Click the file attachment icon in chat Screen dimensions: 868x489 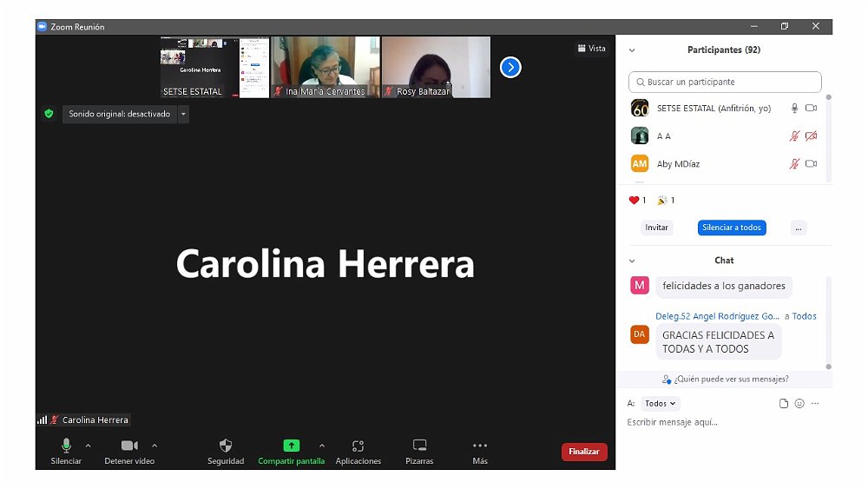[x=784, y=404]
